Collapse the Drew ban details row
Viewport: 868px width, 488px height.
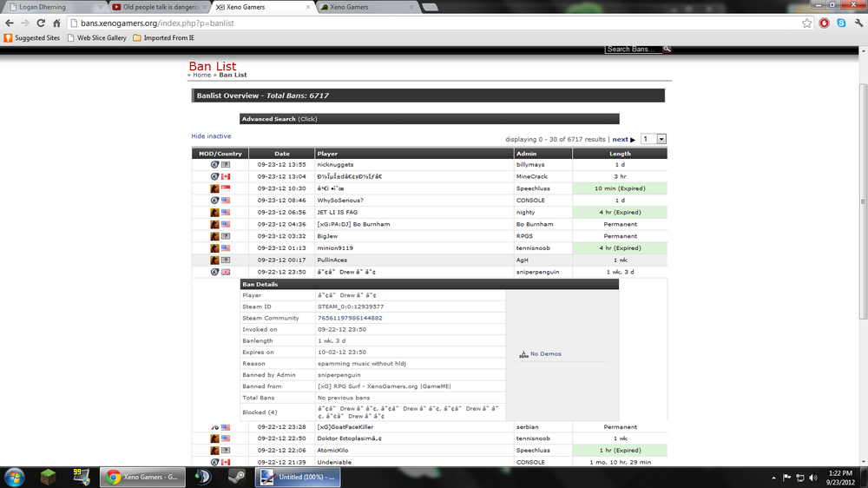point(430,272)
